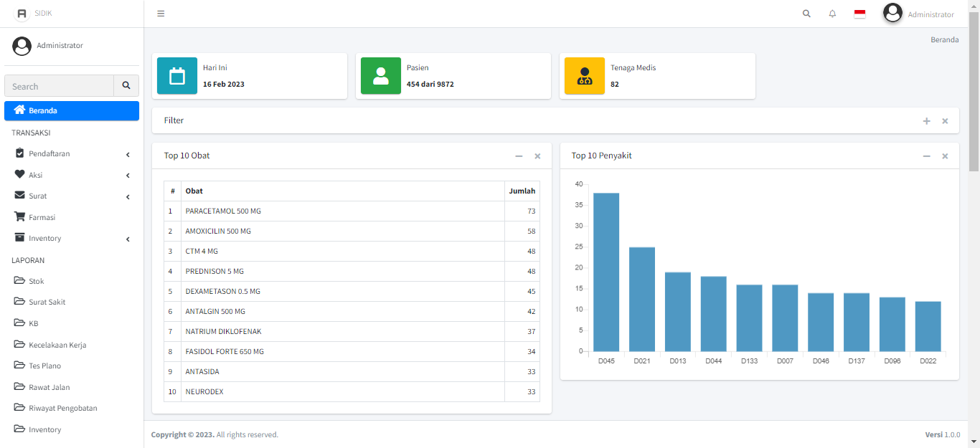
Task: Minimize the Top 10 Penyakit card
Action: point(926,156)
